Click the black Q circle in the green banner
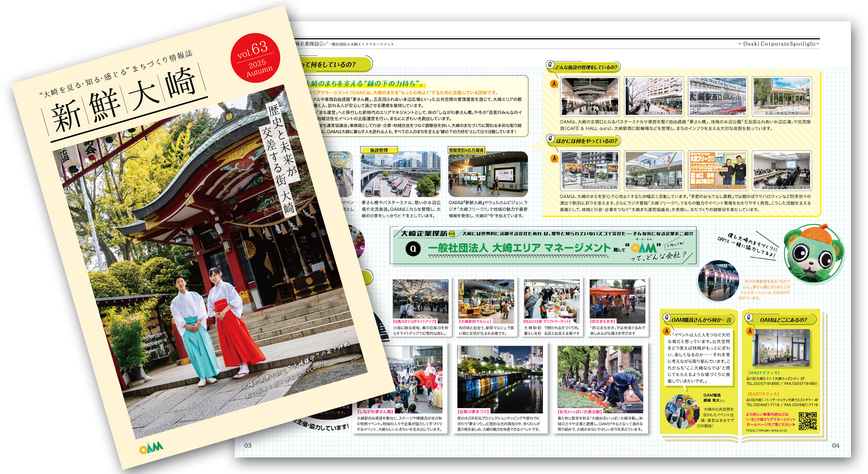868x474 pixels. click(413, 249)
